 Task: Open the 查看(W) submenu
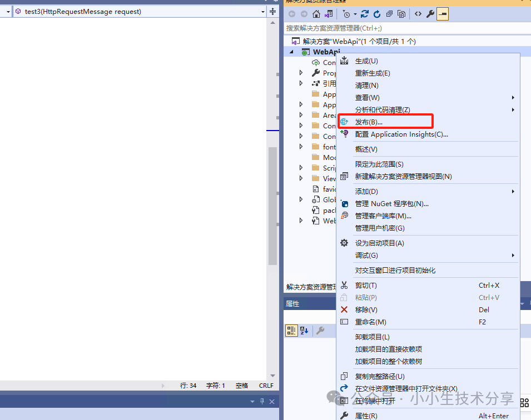coord(428,97)
